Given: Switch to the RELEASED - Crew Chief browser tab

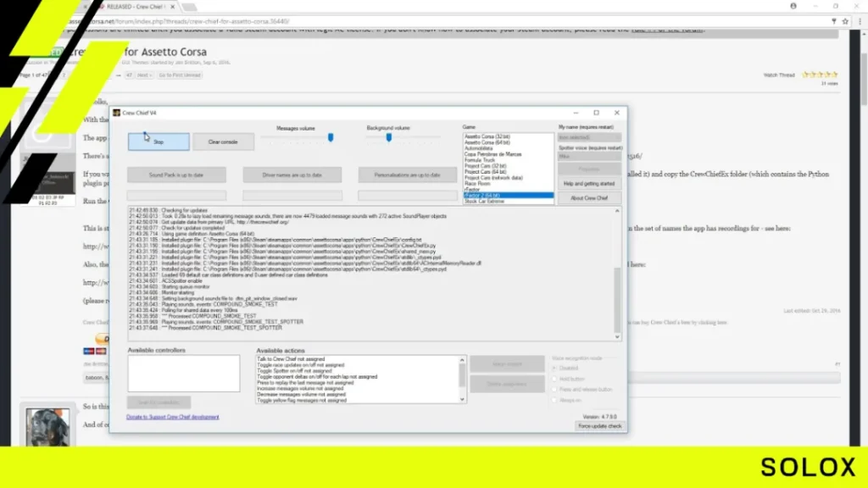Looking at the screenshot, I should [135, 7].
